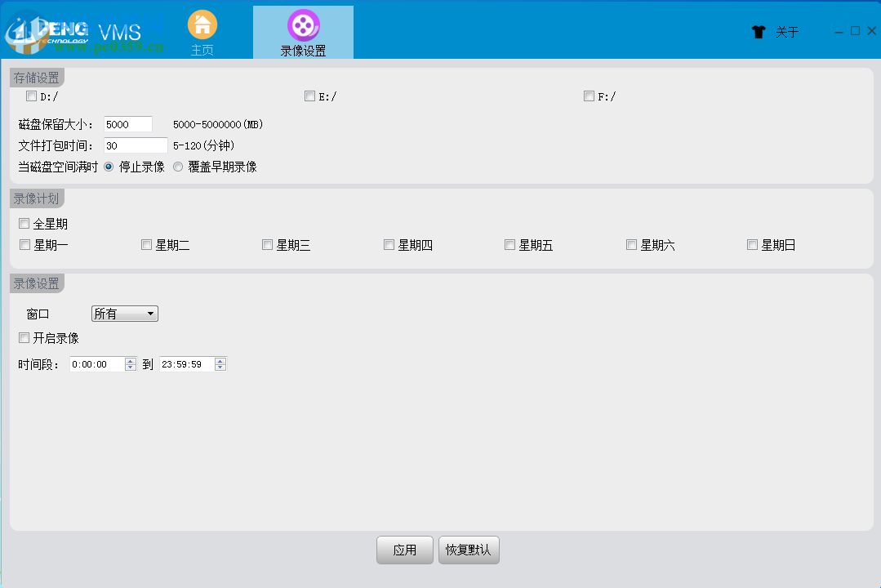Enable the 开启录像 recording option
This screenshot has width=881, height=588.
click(x=24, y=337)
